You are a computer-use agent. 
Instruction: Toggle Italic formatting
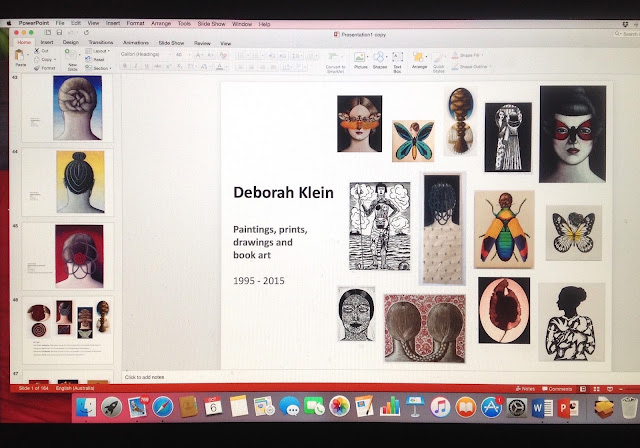click(136, 66)
